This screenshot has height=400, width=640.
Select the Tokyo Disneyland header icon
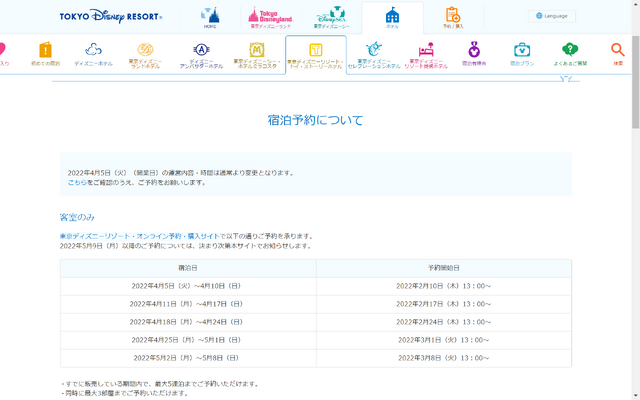(270, 17)
